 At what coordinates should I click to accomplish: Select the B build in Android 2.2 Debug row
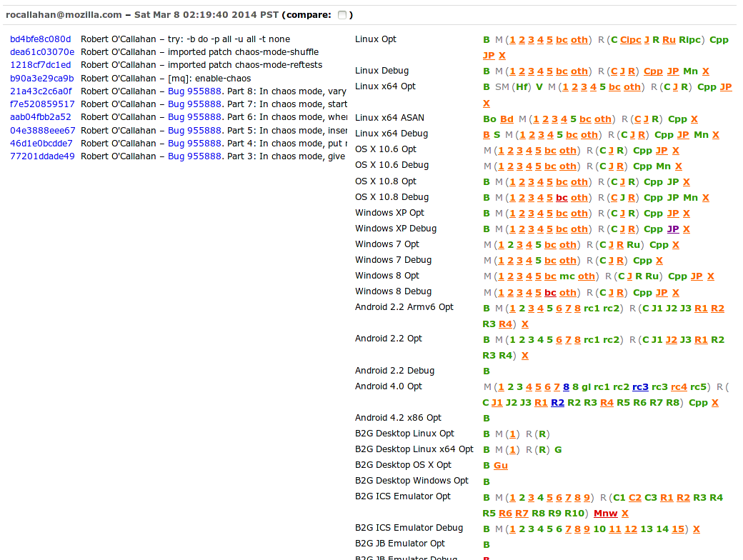487,371
